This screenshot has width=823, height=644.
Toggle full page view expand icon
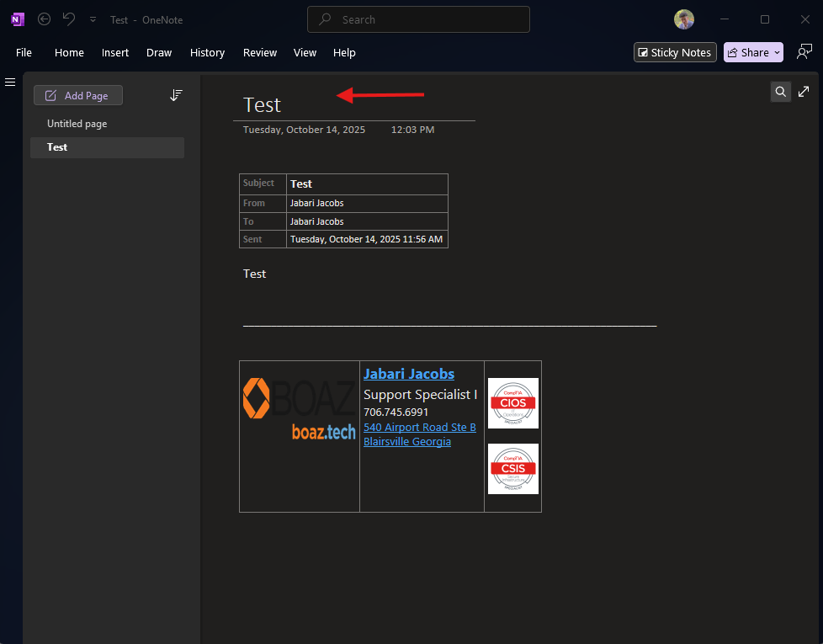coord(804,92)
